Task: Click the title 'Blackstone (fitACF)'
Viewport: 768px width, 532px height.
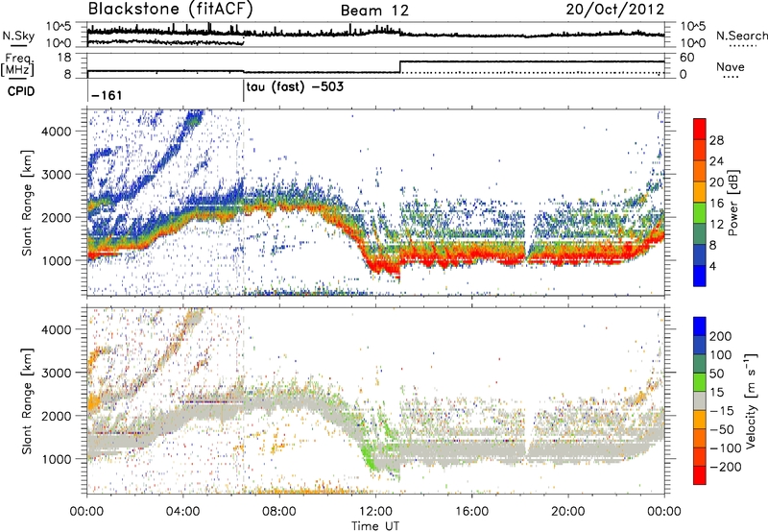Action: click(x=170, y=10)
